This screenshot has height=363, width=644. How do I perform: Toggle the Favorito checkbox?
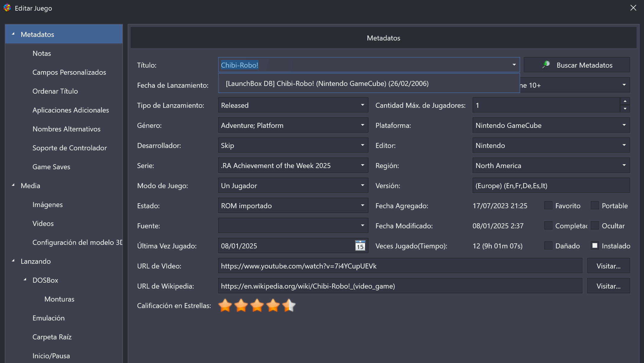point(548,206)
